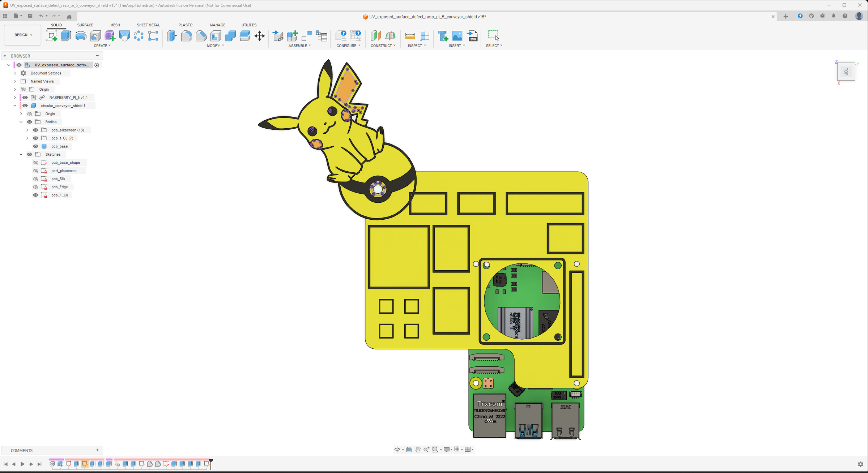This screenshot has width=868, height=473.
Task: Select the Chamfer tool
Action: pos(201,36)
